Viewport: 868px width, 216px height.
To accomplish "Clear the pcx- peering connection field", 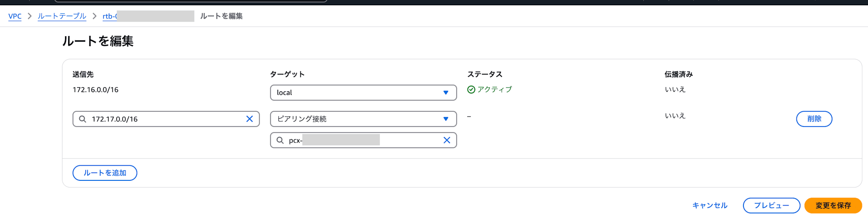I will tap(447, 140).
